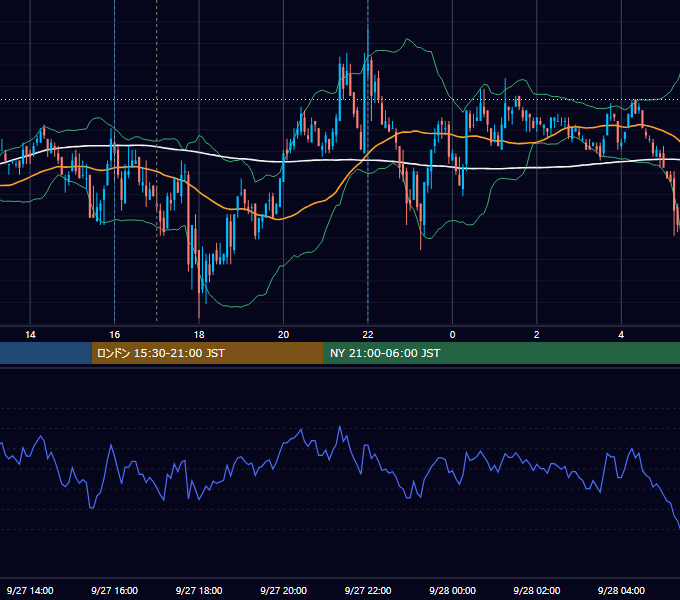Click the 18 hour axis label
The width and height of the screenshot is (680, 600).
[199, 335]
